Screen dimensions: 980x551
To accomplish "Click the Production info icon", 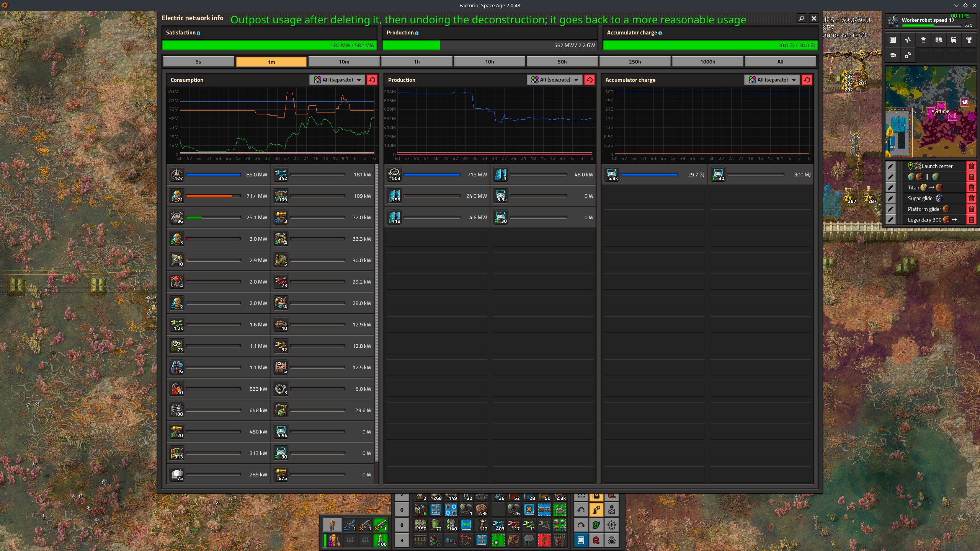I will 416,33.
